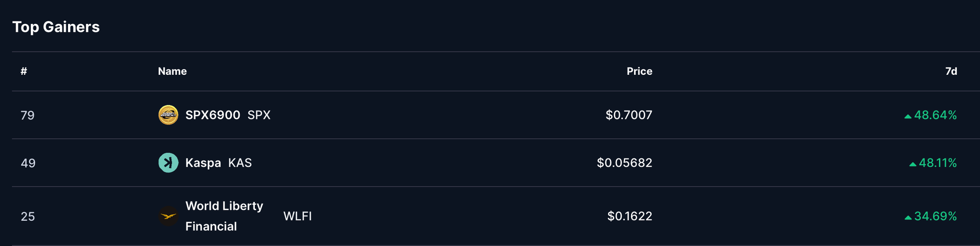Image resolution: width=980 pixels, height=246 pixels.
Task: Click the green arrow beside 48.64%
Action: (x=907, y=116)
